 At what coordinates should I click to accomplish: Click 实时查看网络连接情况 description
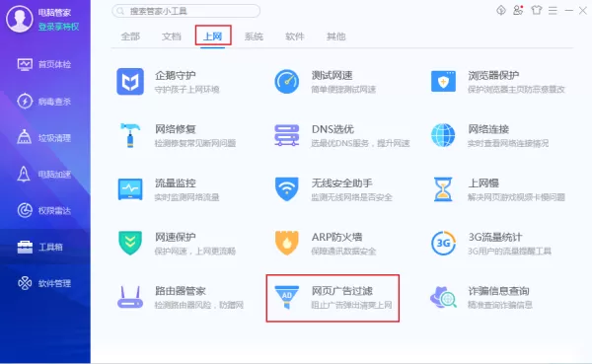[x=508, y=143]
